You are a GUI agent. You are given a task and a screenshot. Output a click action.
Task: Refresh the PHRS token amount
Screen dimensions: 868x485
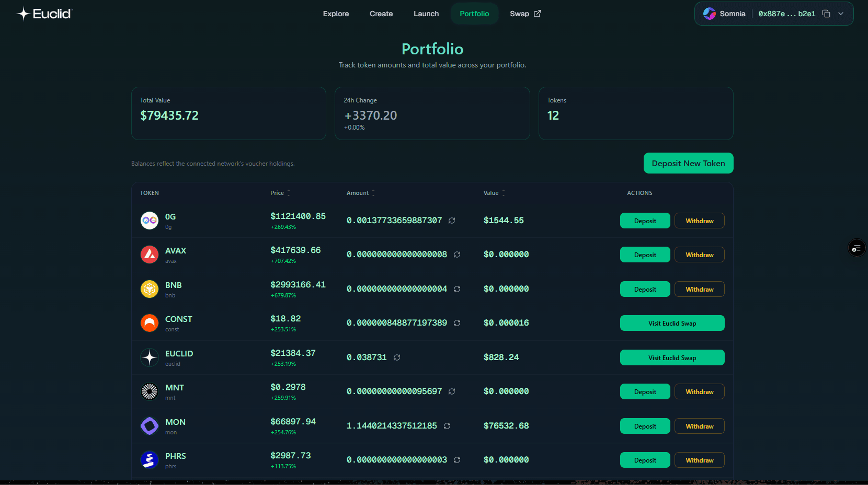457,460
